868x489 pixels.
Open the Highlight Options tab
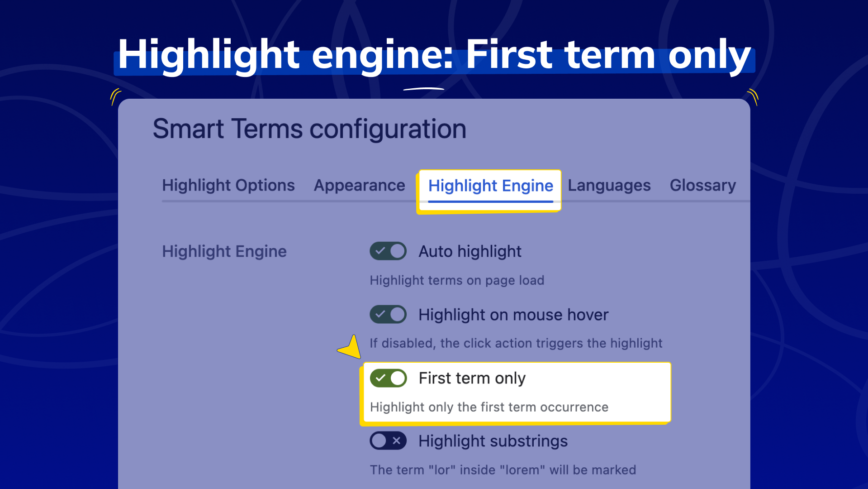228,186
